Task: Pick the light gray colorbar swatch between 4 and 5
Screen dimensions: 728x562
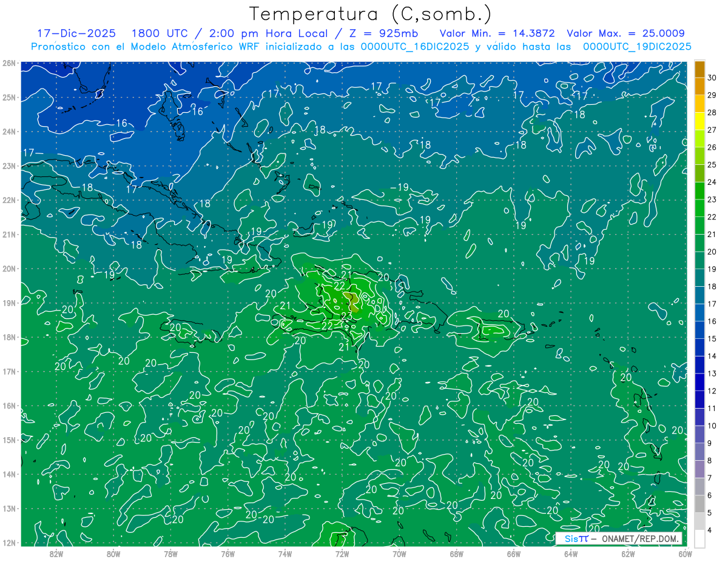Action: (x=699, y=521)
